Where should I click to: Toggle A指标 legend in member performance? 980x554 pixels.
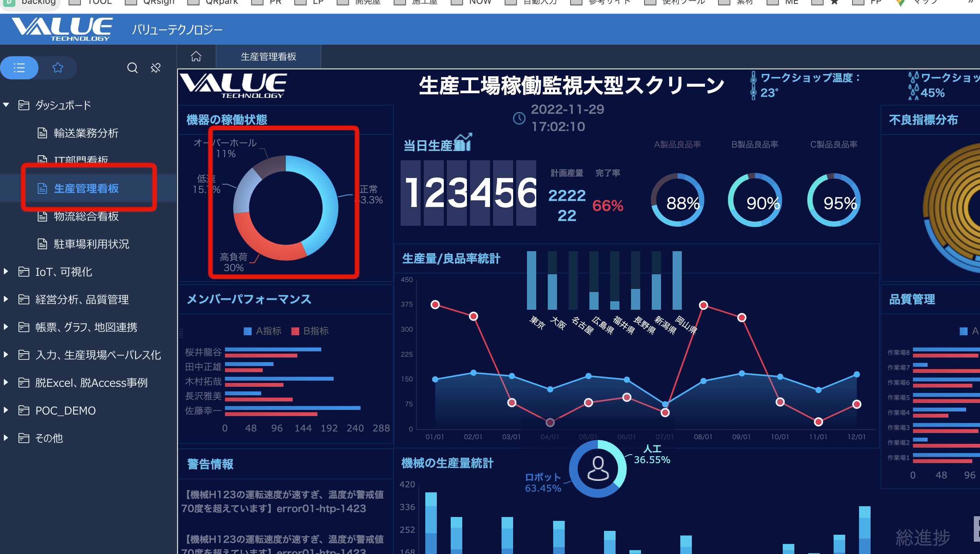(263, 331)
